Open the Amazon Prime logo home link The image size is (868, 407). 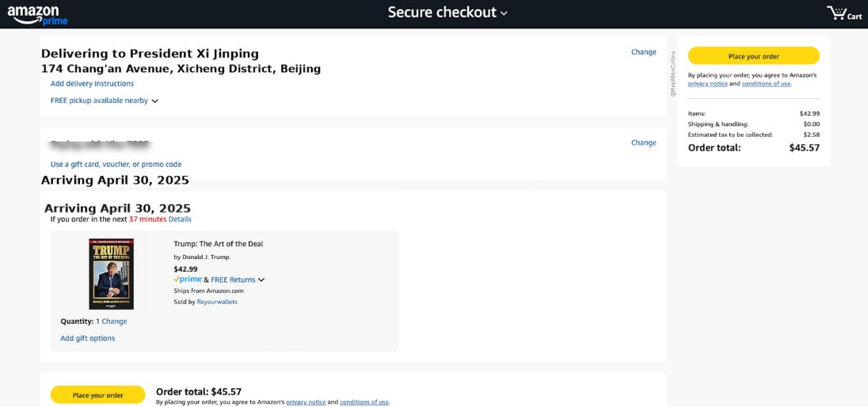[37, 15]
